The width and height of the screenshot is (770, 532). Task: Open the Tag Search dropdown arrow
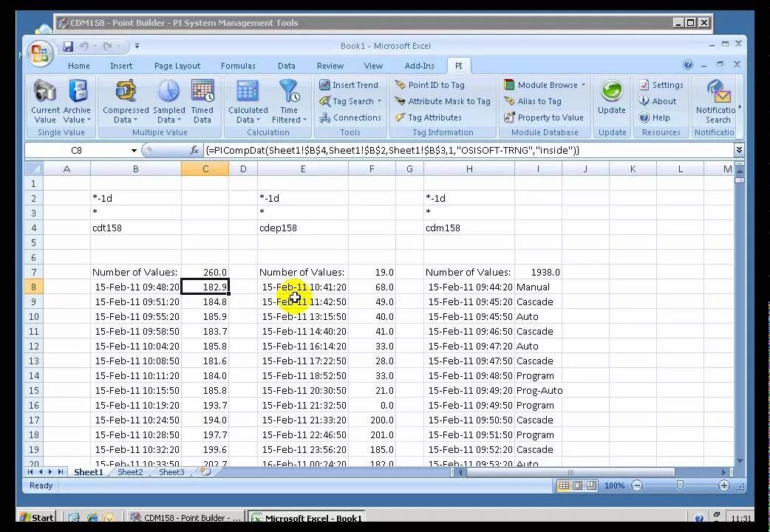click(x=380, y=101)
